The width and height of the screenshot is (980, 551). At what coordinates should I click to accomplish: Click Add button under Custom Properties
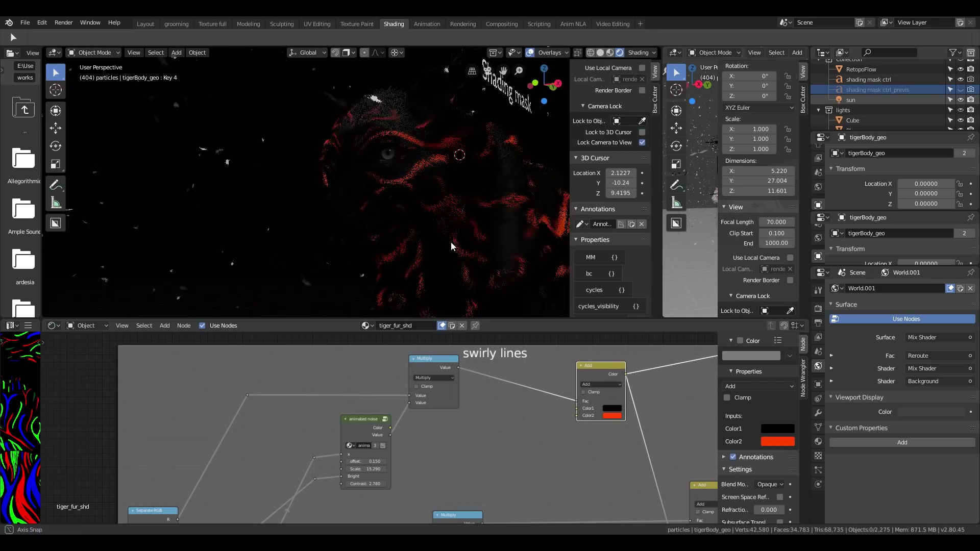point(902,442)
